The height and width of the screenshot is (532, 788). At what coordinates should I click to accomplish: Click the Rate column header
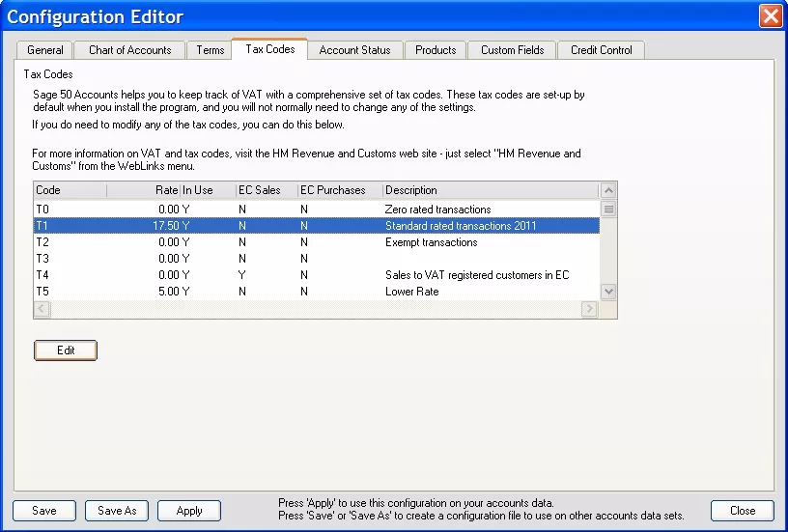coord(143,190)
